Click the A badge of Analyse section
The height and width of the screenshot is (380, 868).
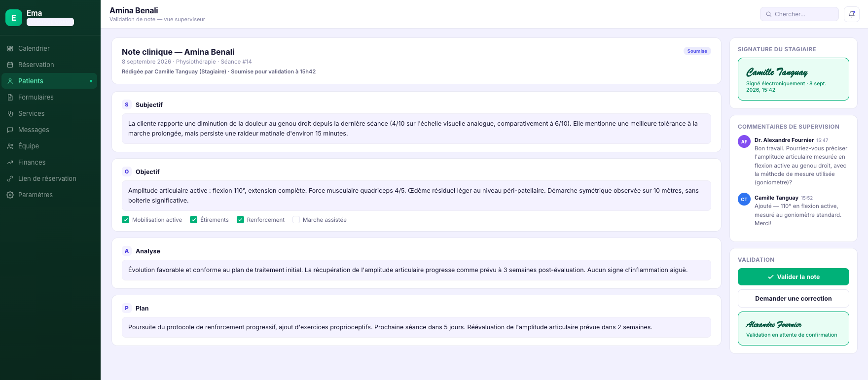[x=127, y=251]
